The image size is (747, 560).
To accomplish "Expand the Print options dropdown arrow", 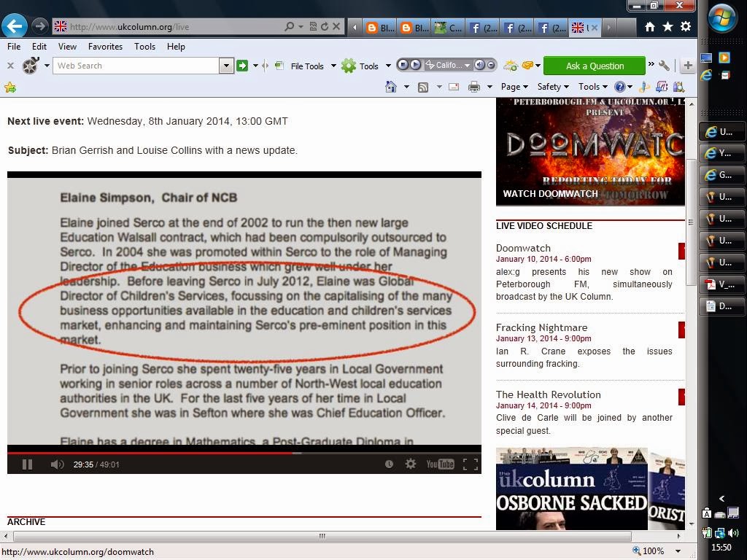I will tap(489, 87).
